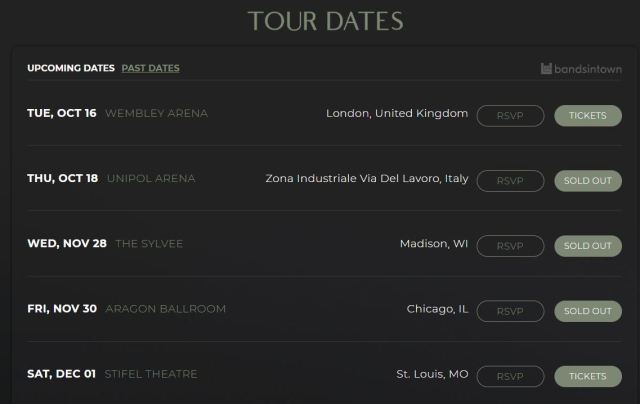Open the Aragon Ballroom venue link
Screen dimensions: 640x404
[165, 309]
